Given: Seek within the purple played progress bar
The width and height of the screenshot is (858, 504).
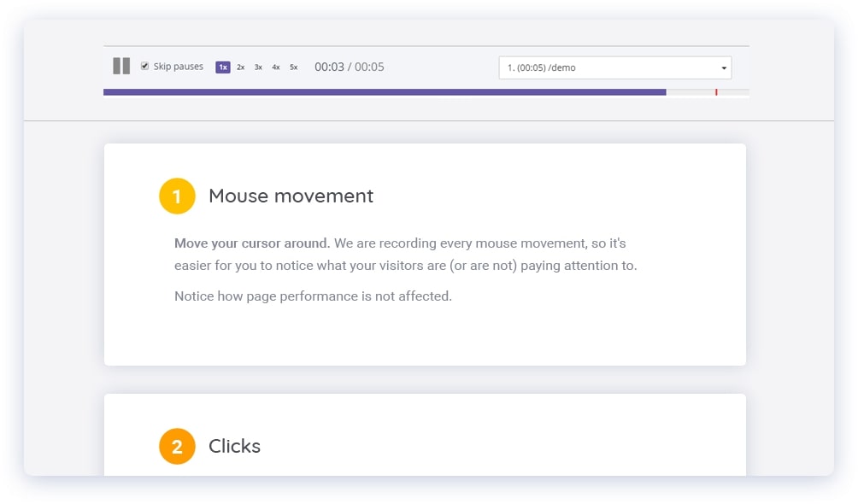Looking at the screenshot, I should click(x=385, y=91).
